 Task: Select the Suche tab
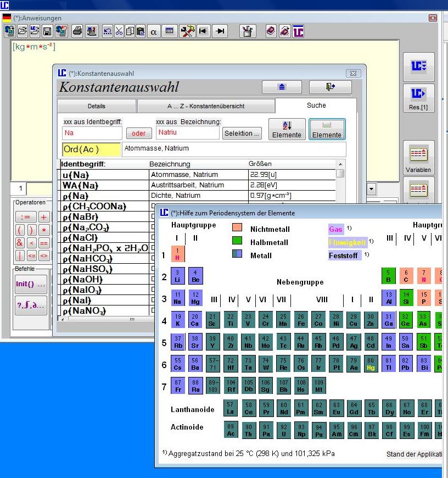click(316, 105)
